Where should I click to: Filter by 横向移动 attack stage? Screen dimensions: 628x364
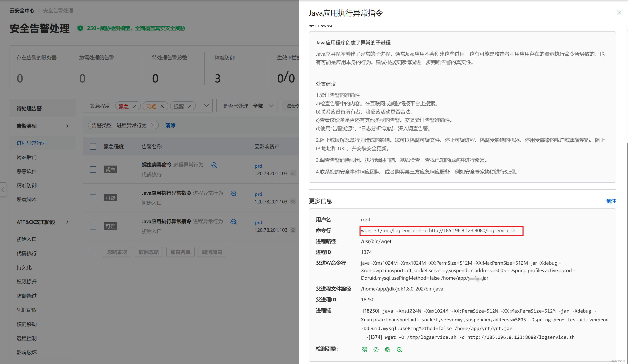pyautogui.click(x=27, y=324)
